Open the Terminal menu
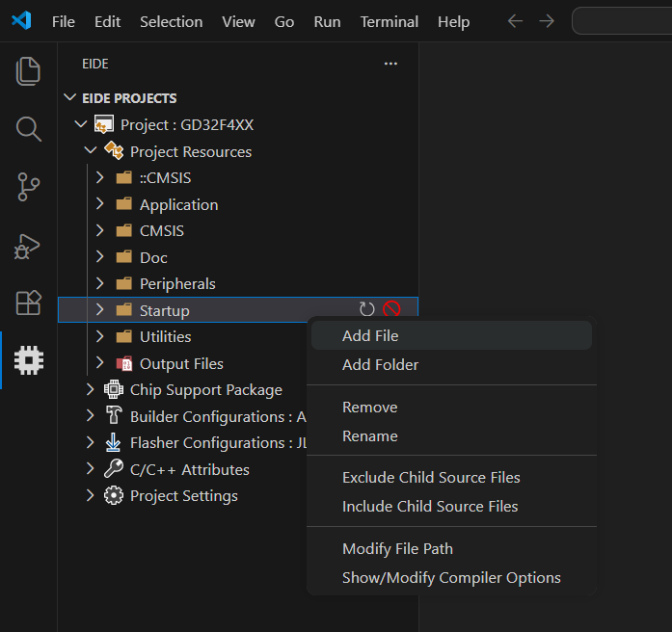The image size is (672, 632). click(390, 21)
